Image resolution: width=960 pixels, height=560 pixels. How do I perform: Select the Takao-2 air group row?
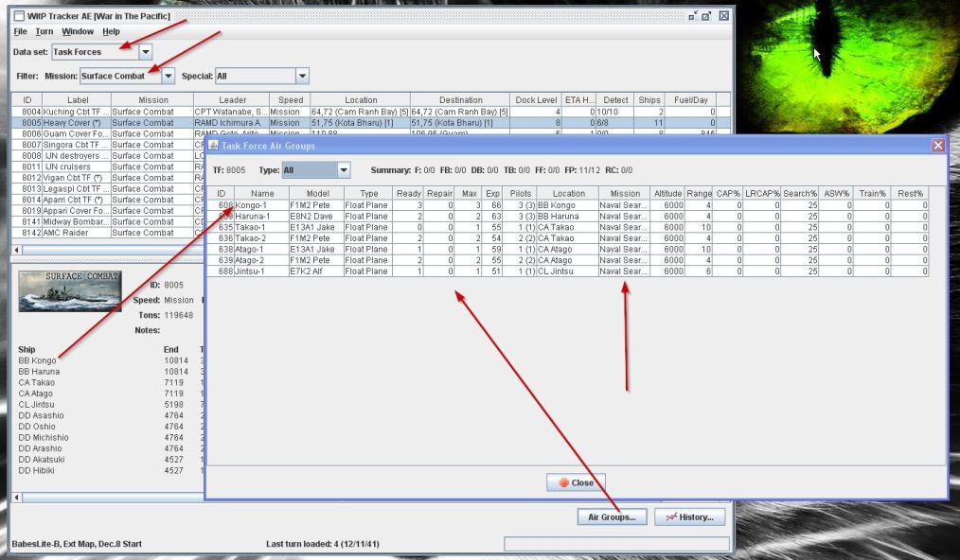567,238
